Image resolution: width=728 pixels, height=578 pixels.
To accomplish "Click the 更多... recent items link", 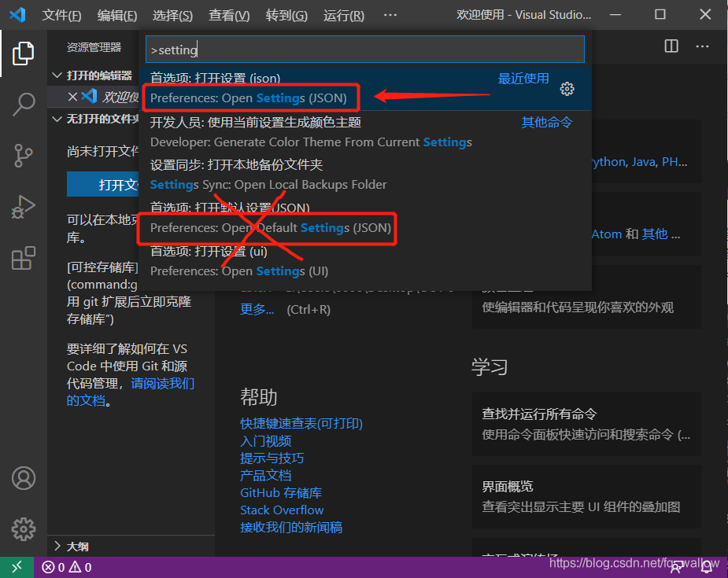I will 257,309.
